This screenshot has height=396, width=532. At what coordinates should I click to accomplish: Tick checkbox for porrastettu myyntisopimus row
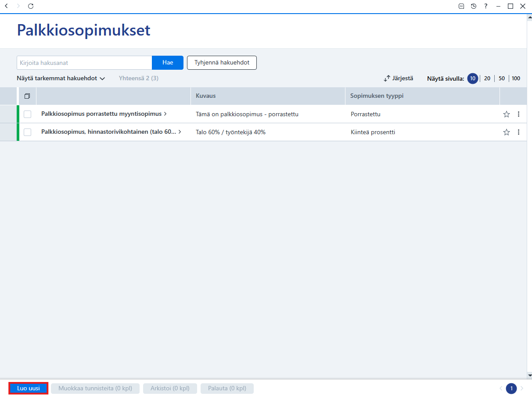(28, 114)
